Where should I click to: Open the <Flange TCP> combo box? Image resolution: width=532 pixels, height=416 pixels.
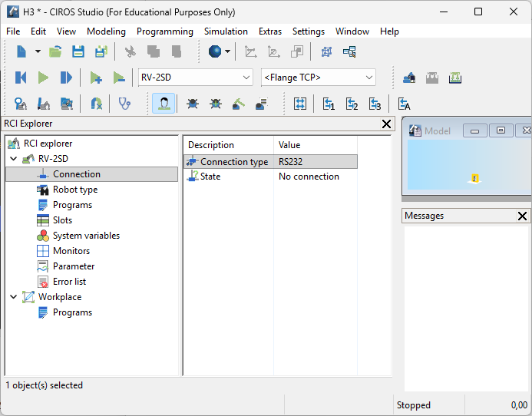(x=319, y=78)
